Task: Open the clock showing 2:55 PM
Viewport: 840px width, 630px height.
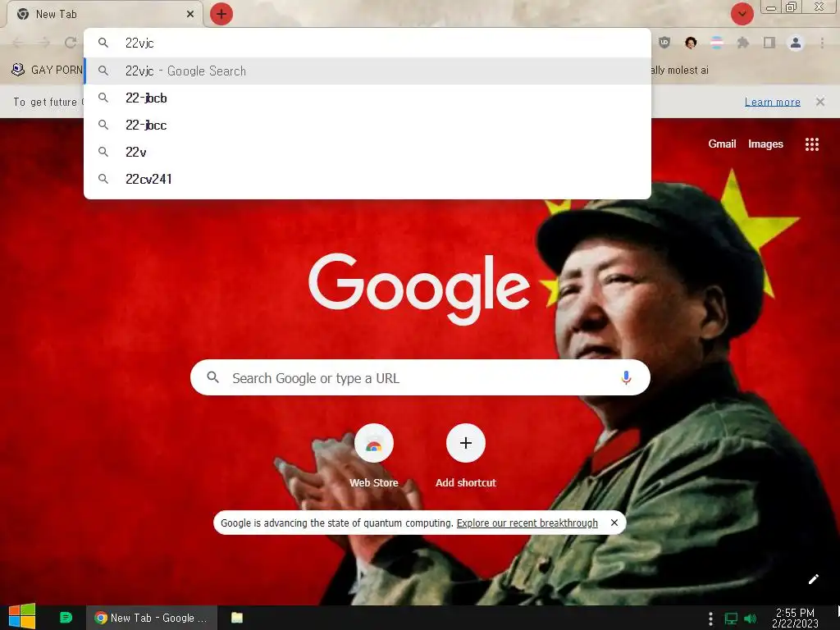Action: point(795,618)
